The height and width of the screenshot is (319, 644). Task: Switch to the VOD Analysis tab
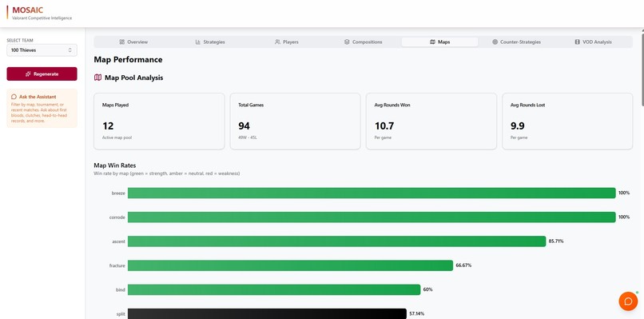coord(593,42)
